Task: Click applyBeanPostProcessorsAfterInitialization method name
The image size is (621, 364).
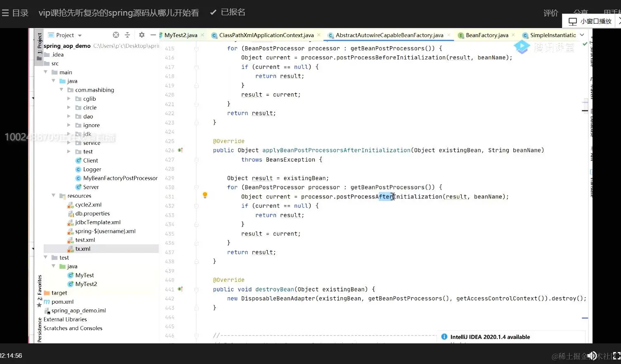Action: 336,150
